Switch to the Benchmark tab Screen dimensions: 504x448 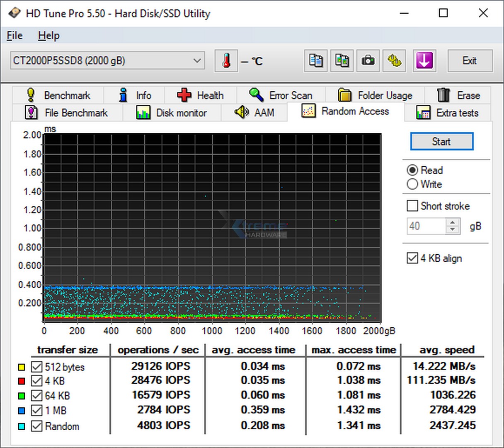click(67, 95)
